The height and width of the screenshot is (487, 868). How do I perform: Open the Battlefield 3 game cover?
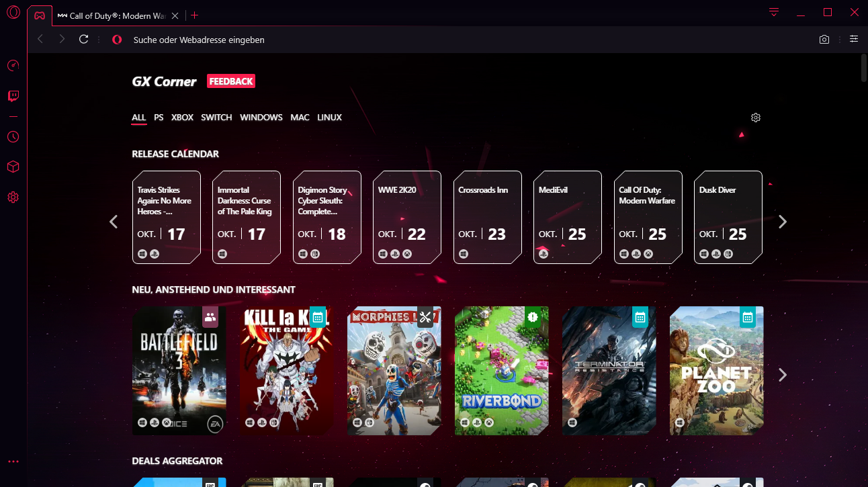[179, 371]
